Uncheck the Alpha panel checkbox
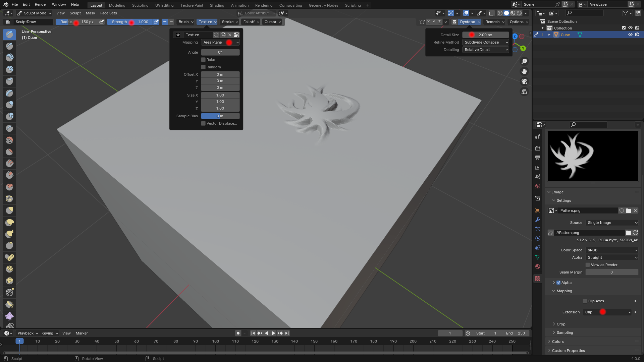Image resolution: width=644 pixels, height=362 pixels. pyautogui.click(x=558, y=283)
